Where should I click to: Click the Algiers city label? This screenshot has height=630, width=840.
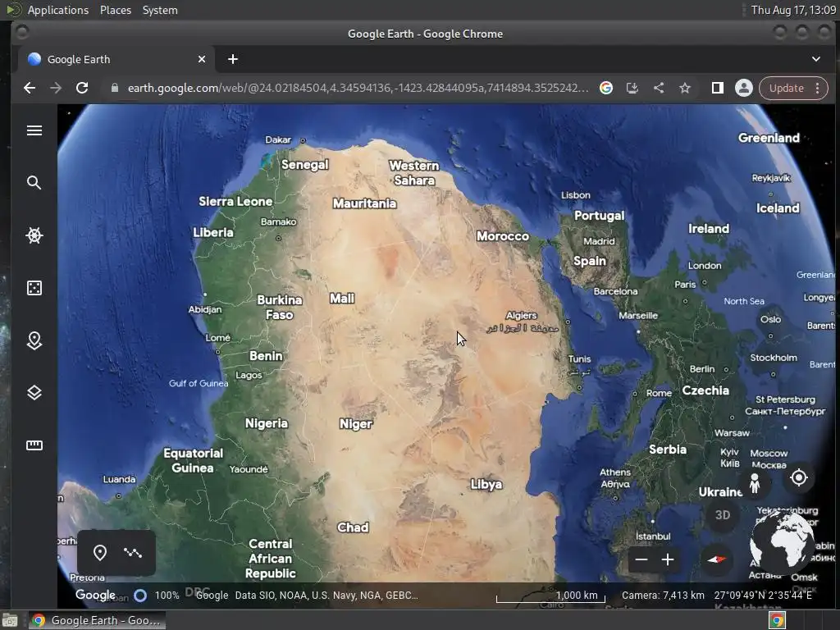521,316
